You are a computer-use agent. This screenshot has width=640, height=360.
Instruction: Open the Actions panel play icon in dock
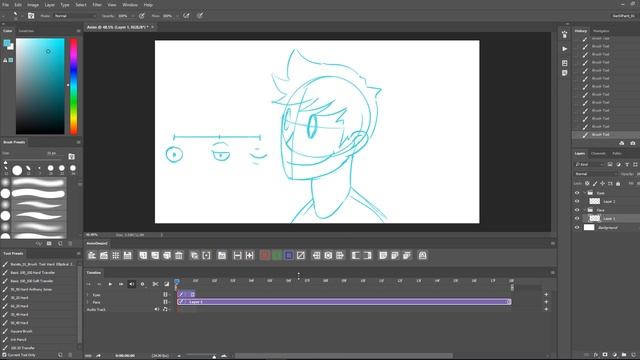(x=564, y=49)
